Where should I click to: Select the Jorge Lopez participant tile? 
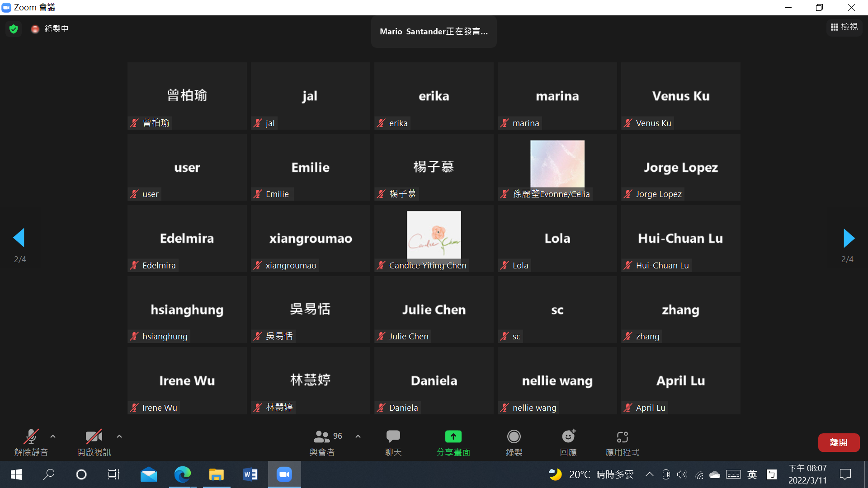(681, 167)
